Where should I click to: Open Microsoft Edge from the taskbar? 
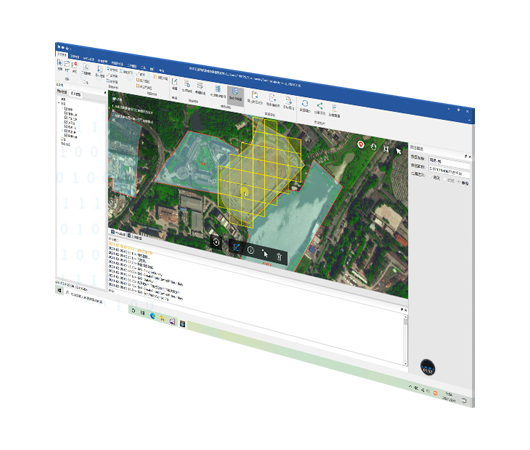pyautogui.click(x=152, y=316)
